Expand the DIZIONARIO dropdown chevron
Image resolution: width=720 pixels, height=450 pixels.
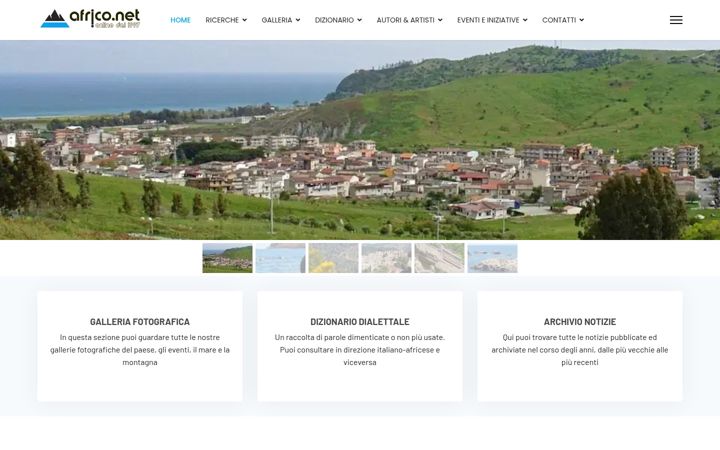[x=359, y=20]
